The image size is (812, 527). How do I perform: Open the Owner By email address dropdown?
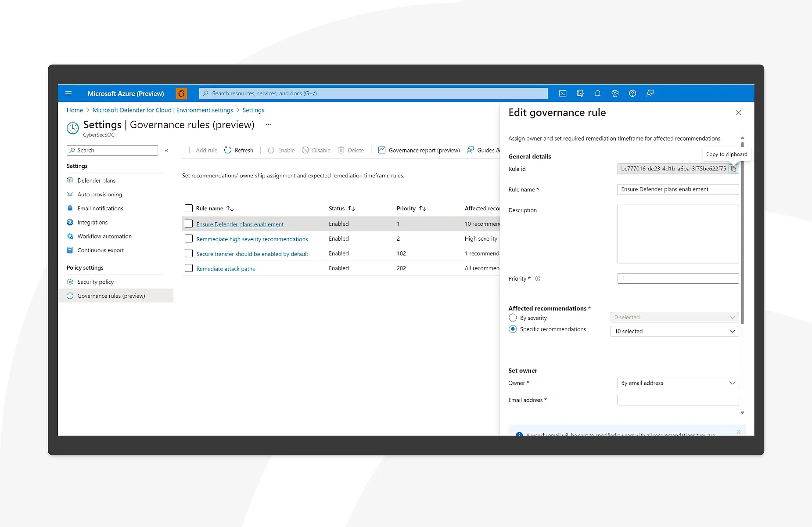[678, 383]
